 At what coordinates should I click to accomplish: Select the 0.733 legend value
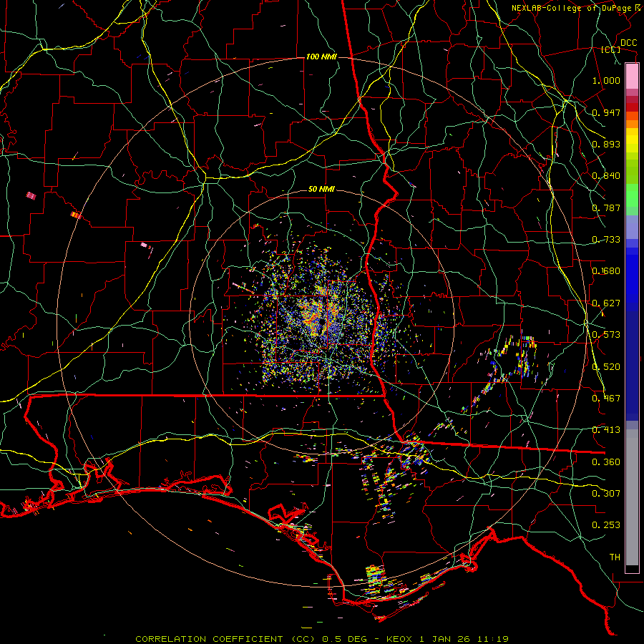(x=606, y=240)
